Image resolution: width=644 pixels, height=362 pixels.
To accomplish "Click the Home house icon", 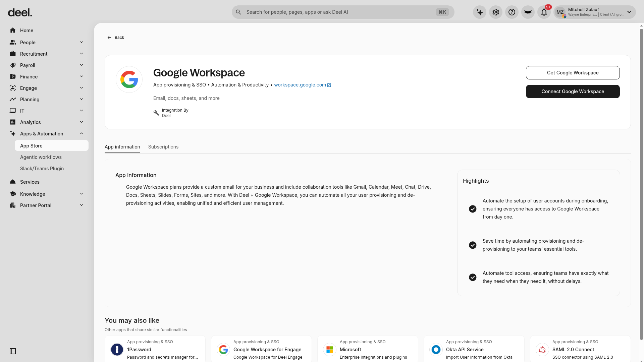I will [13, 31].
